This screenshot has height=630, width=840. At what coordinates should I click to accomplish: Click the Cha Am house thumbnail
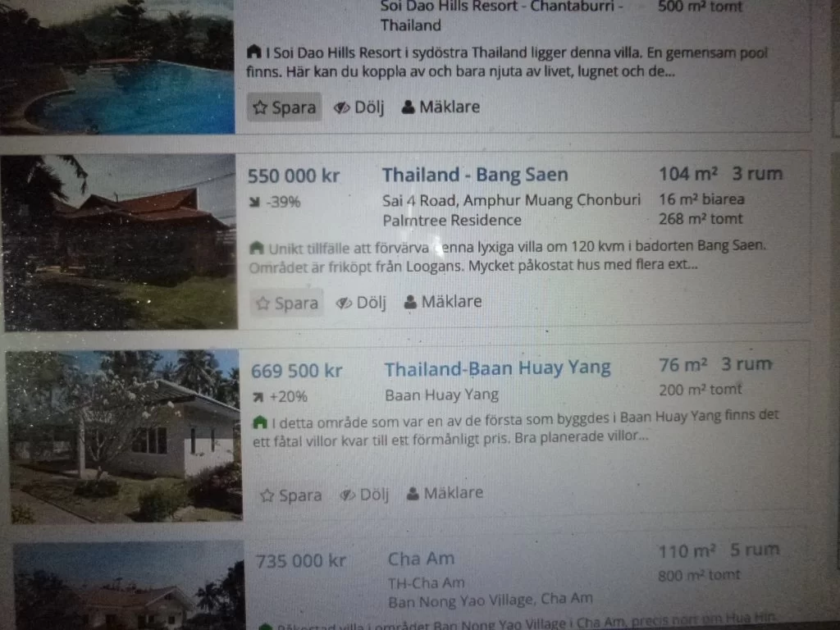(130, 586)
